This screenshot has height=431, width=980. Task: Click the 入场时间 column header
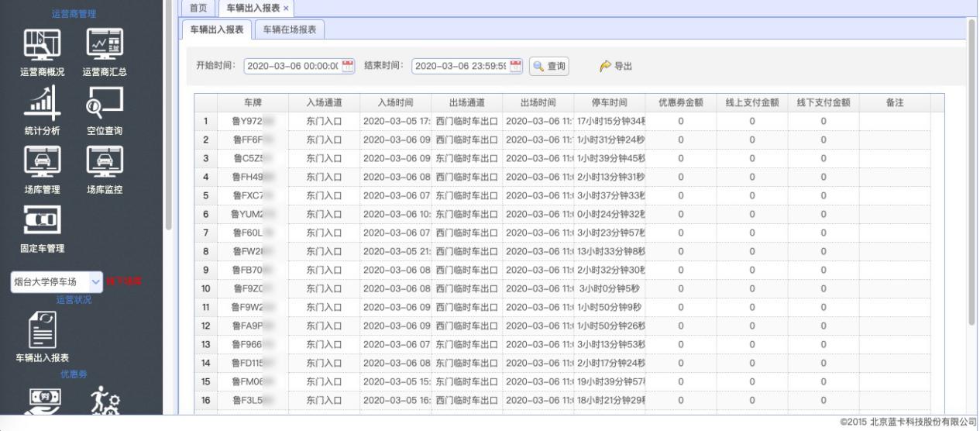pyautogui.click(x=395, y=102)
